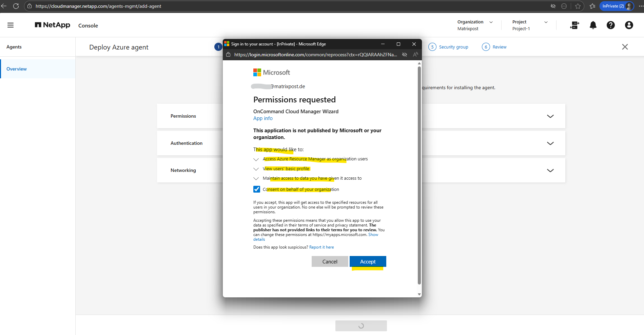Click the Agents sidebar heading

(14, 47)
